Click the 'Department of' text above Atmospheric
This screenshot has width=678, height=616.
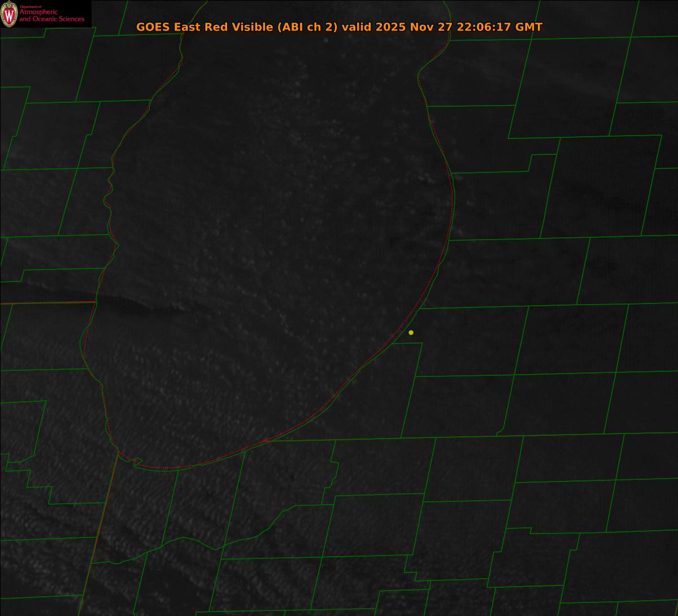pyautogui.click(x=31, y=6)
